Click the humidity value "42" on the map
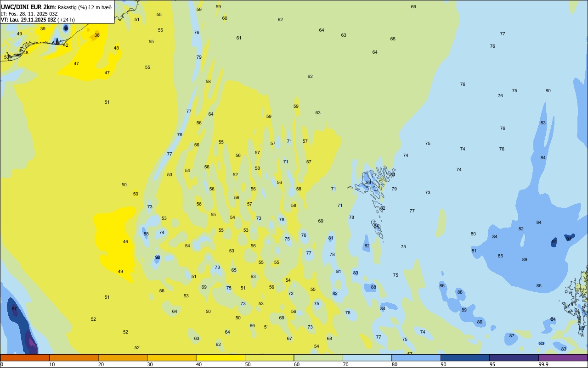The height and width of the screenshot is (368, 588). point(66,45)
